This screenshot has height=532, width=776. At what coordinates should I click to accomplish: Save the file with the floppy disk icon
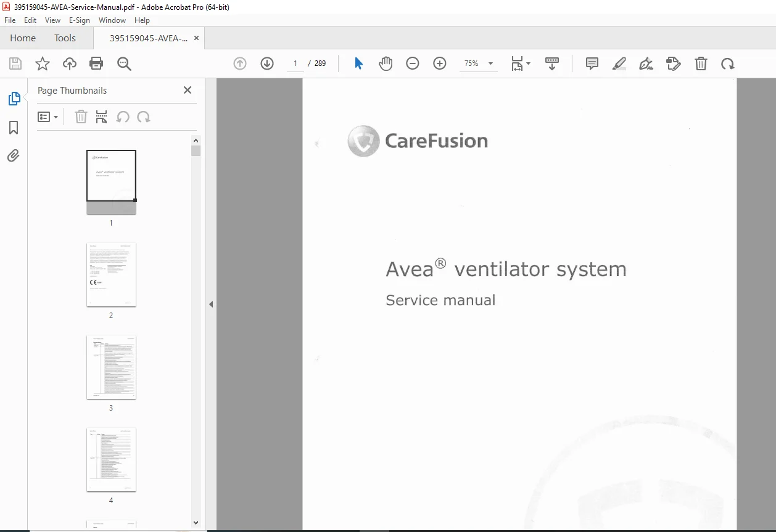coord(15,63)
